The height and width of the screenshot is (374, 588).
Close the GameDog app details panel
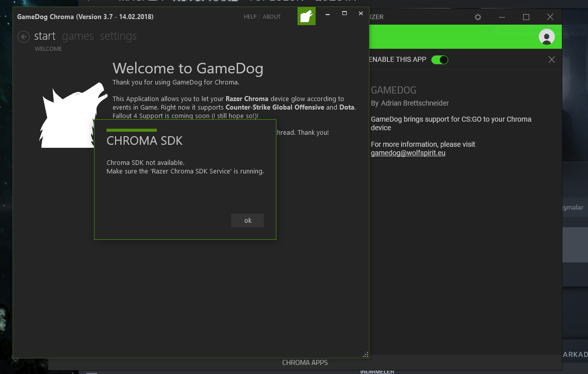[552, 60]
